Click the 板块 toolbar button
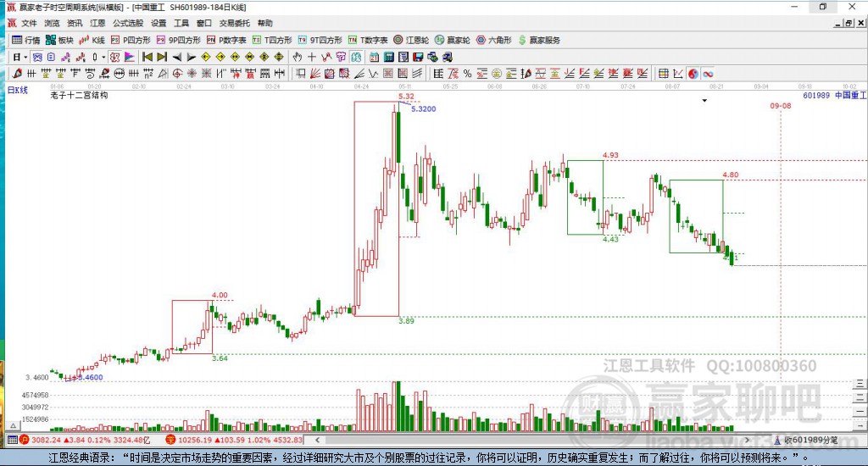 pyautogui.click(x=60, y=40)
